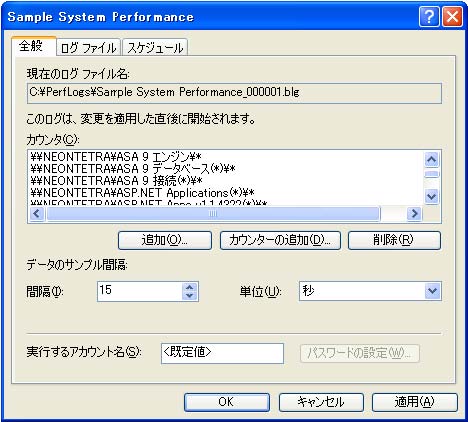Click the 適用(A) apply button
The height and width of the screenshot is (422, 468).
point(415,402)
